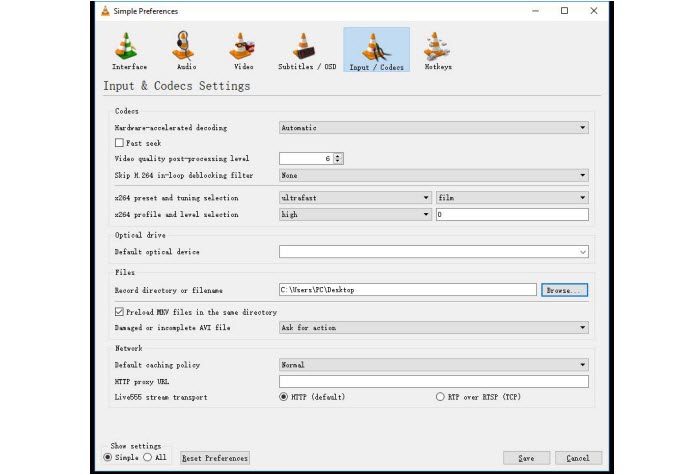Open x264 tuning dropdown showing film
The image size is (700, 475).
[x=512, y=198]
